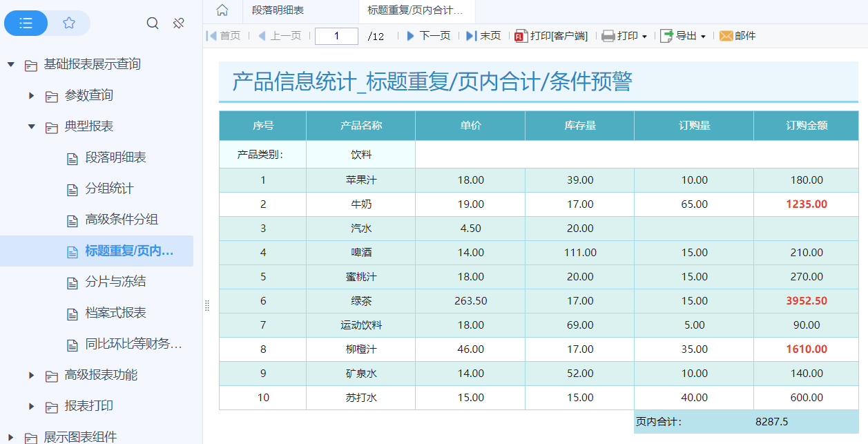Click the 打印 printer icon
The height and width of the screenshot is (444, 868).
[x=608, y=36]
